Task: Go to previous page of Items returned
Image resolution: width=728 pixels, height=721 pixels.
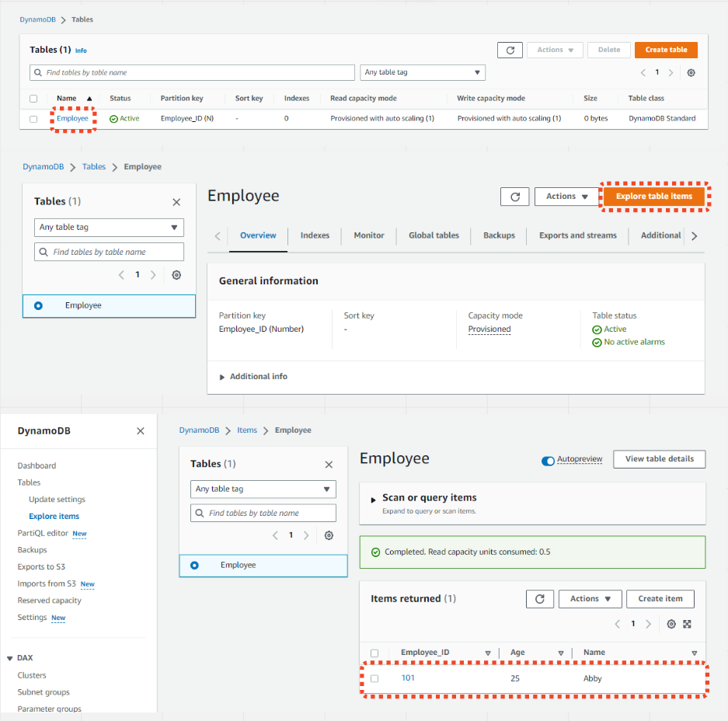Action: tap(618, 624)
